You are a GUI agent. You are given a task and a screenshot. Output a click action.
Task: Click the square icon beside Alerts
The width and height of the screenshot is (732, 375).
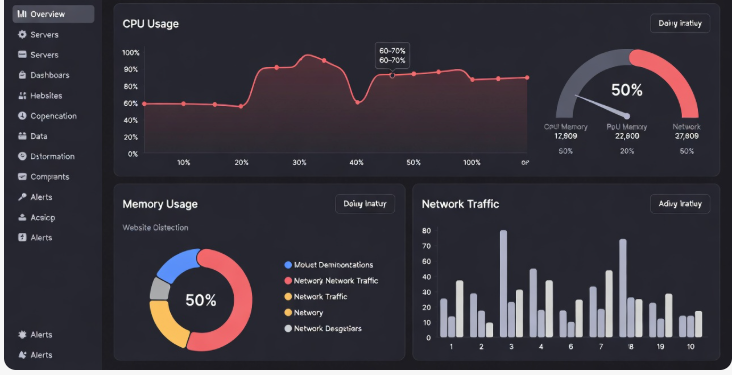tap(22, 237)
